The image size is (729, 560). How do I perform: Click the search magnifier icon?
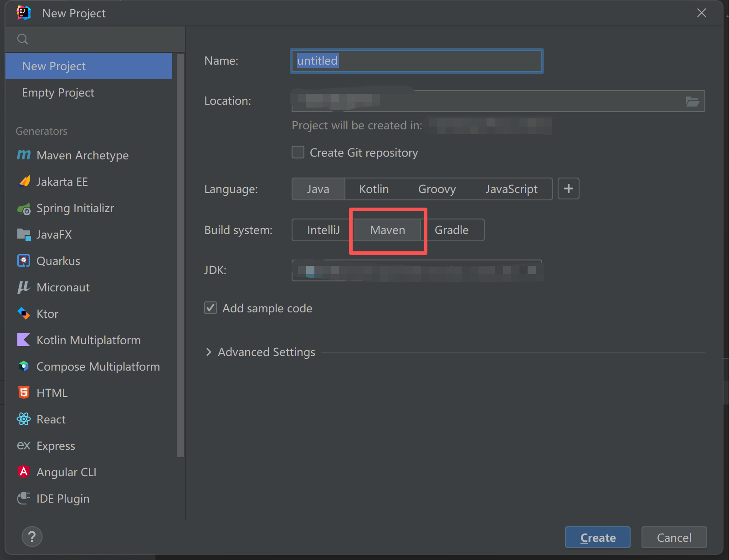tap(23, 39)
